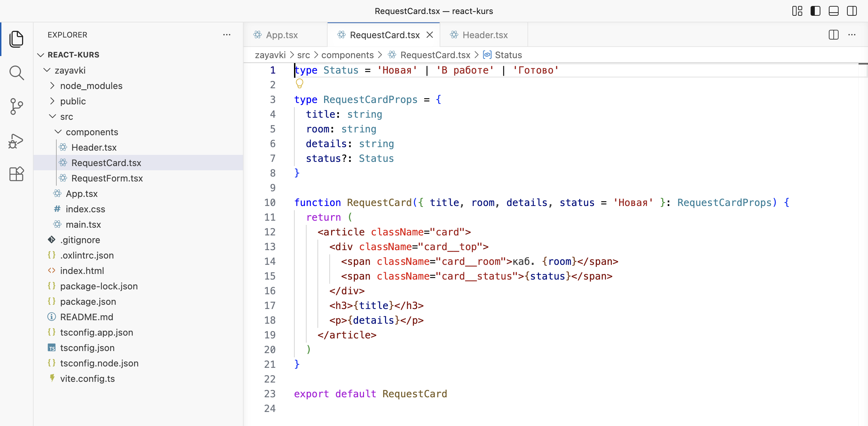Open the Explorer view in activity bar
This screenshot has height=426, width=868.
click(16, 39)
